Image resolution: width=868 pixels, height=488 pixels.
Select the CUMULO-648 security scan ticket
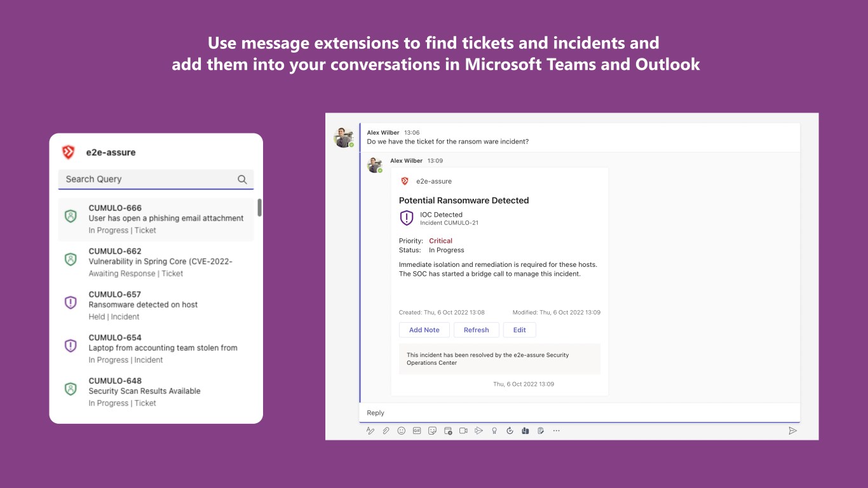coord(156,392)
